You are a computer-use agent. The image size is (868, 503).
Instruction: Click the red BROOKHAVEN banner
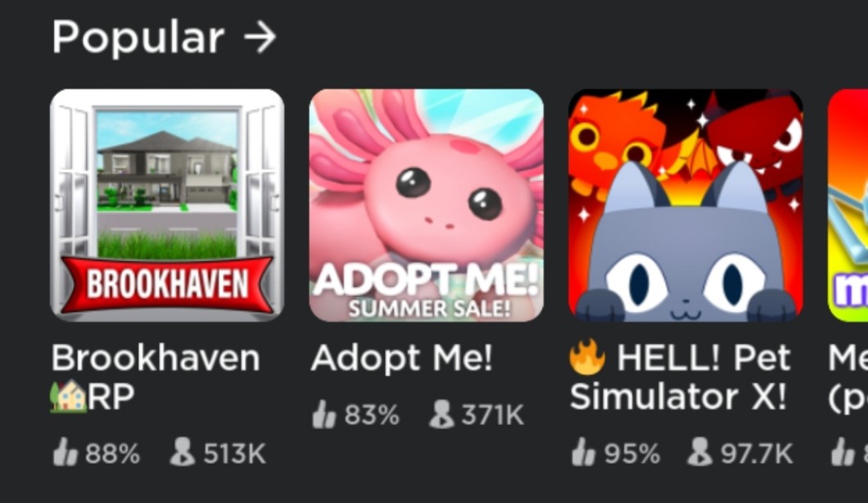pyautogui.click(x=166, y=284)
